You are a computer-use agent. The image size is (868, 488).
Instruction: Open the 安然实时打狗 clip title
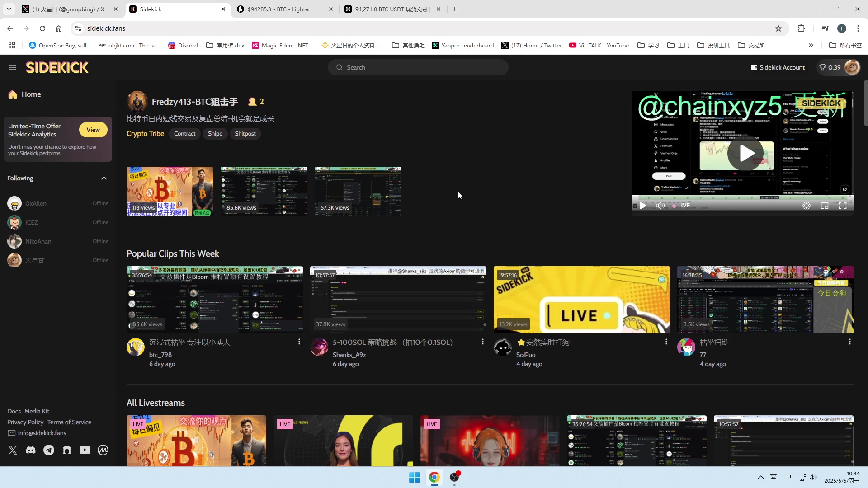point(543,342)
